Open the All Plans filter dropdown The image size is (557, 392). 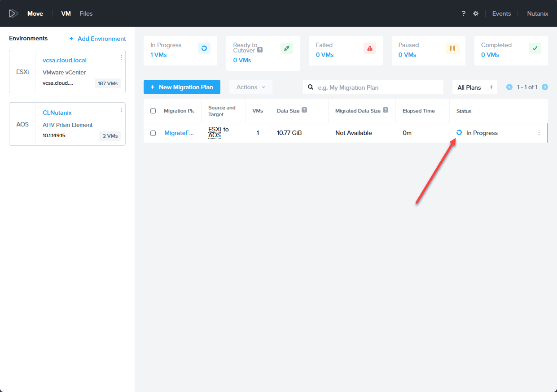pyautogui.click(x=475, y=87)
